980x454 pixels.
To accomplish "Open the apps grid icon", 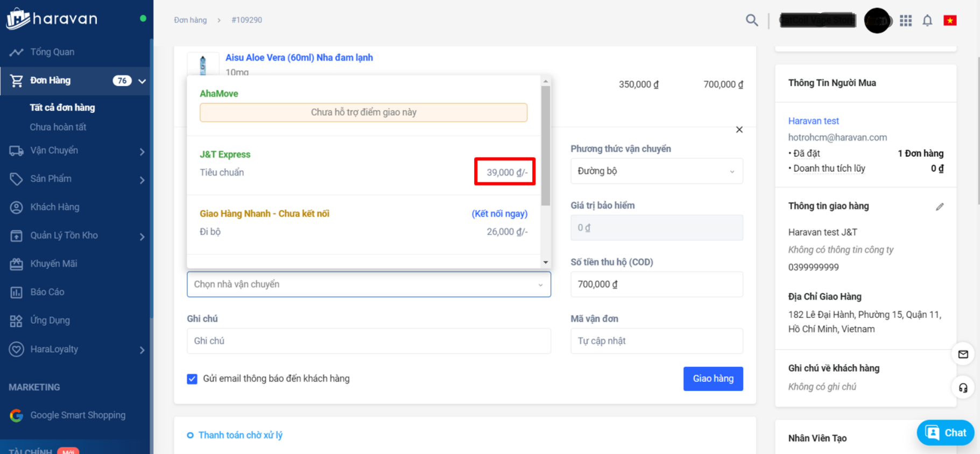I will click(906, 20).
